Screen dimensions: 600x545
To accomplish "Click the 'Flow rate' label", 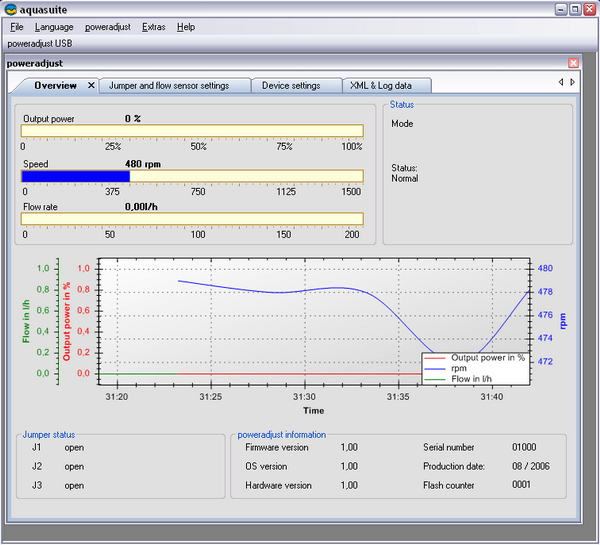I will 40,207.
